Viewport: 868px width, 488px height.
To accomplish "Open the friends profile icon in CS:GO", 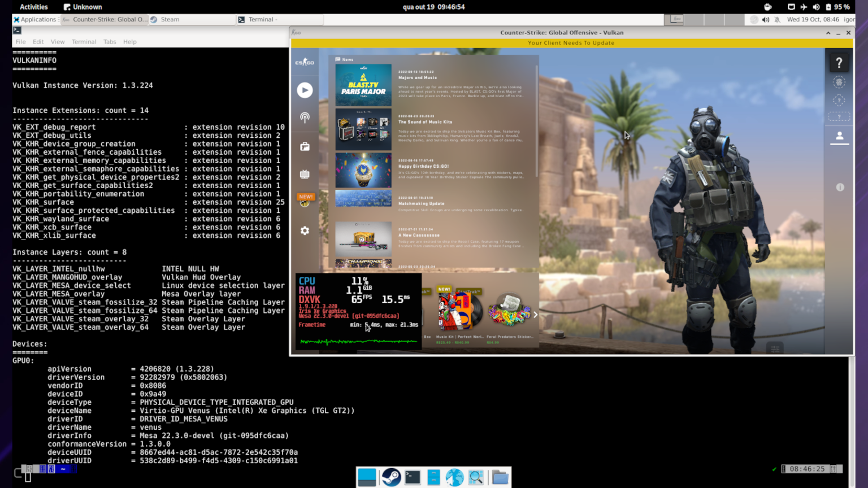I will 840,136.
